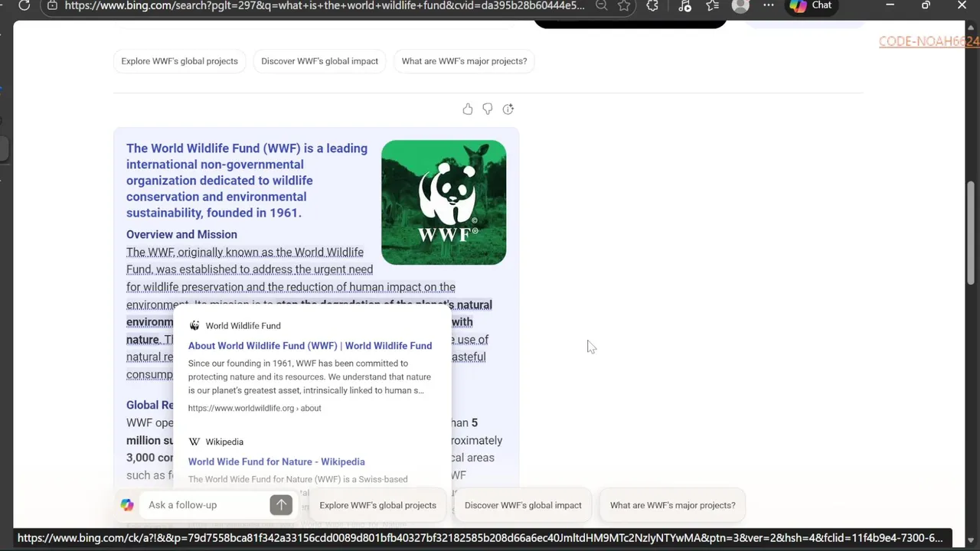Select top 'Discover WWF's global impact' chip
980x551 pixels.
319,61
